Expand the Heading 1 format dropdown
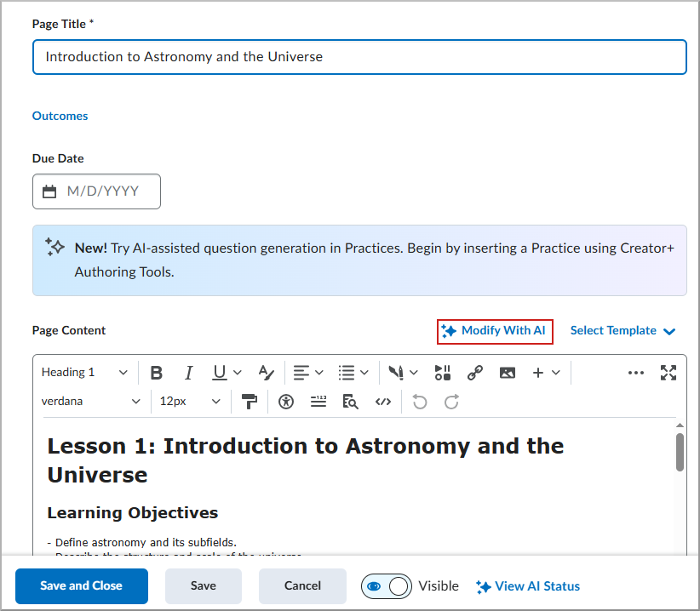This screenshot has height=611, width=700. [x=85, y=373]
